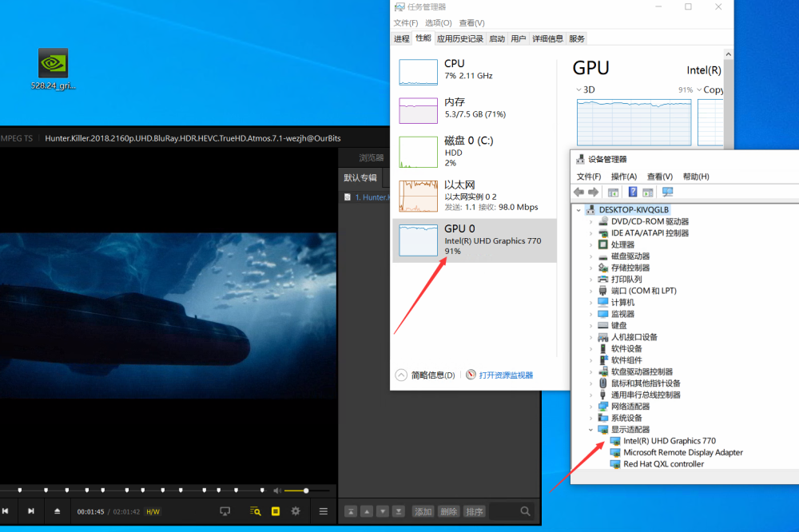Click Device Manager forward arrow
Viewport: 799px width, 532px height.
[x=593, y=192]
